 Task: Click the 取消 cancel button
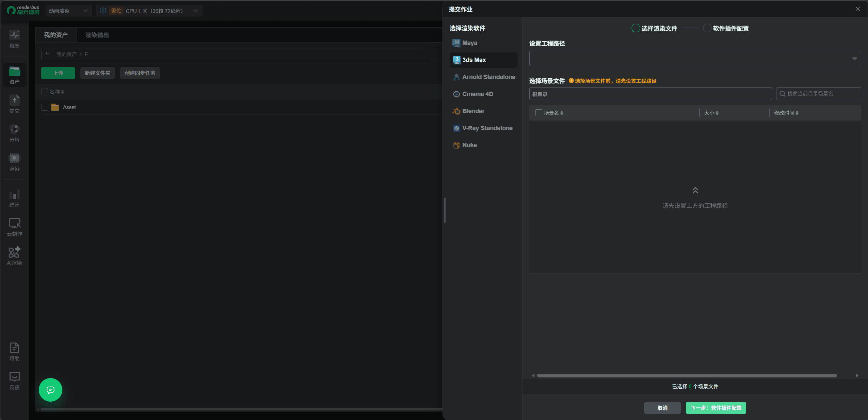pyautogui.click(x=662, y=408)
